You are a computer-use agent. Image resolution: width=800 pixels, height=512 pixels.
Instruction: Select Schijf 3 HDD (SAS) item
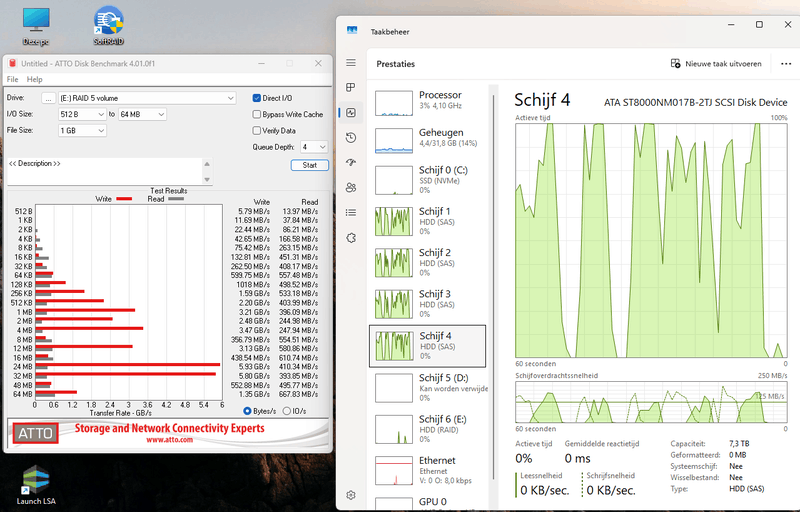tap(428, 303)
